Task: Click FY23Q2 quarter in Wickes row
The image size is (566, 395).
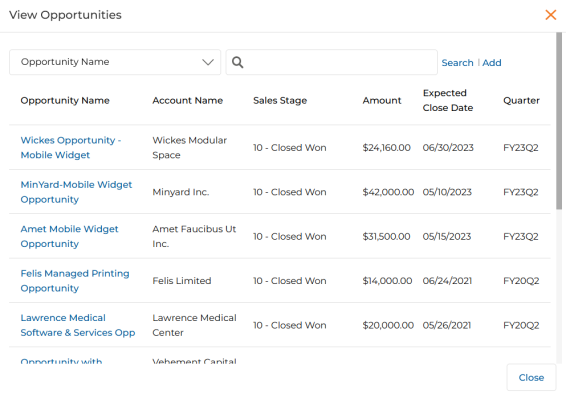Action: pos(521,148)
